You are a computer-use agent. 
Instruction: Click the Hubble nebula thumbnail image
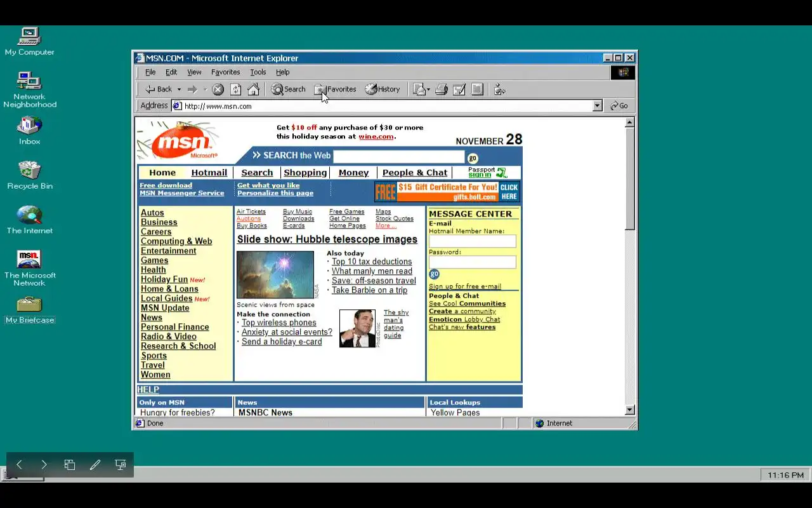275,274
